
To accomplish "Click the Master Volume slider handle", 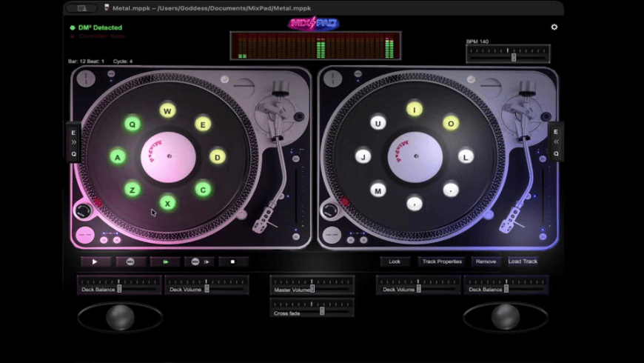I will pos(312,289).
